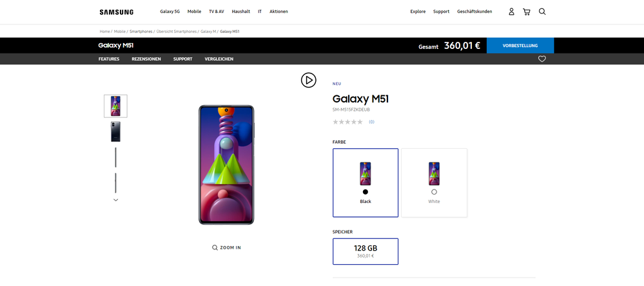Open the TV & AV menu
Viewport: 644px width, 286px height.
pyautogui.click(x=217, y=12)
